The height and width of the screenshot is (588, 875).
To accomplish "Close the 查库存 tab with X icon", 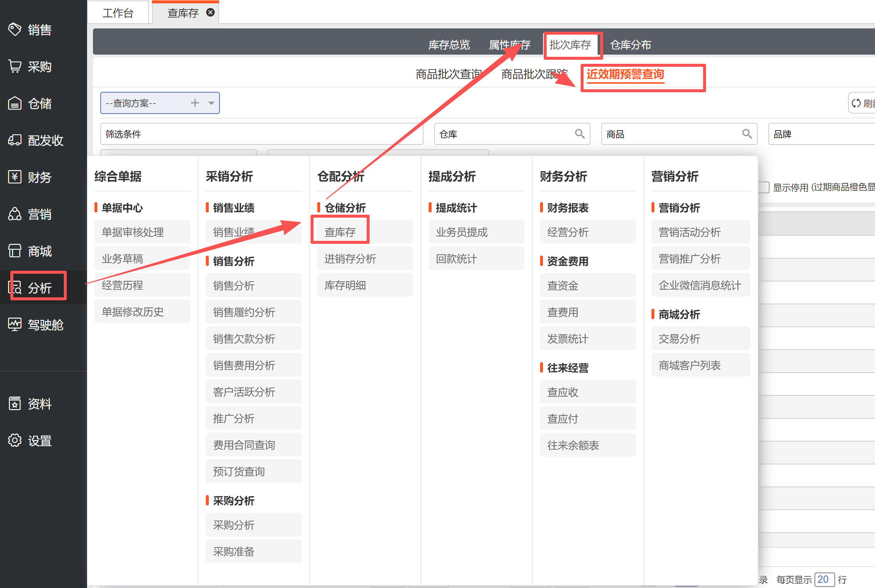I will 211,13.
